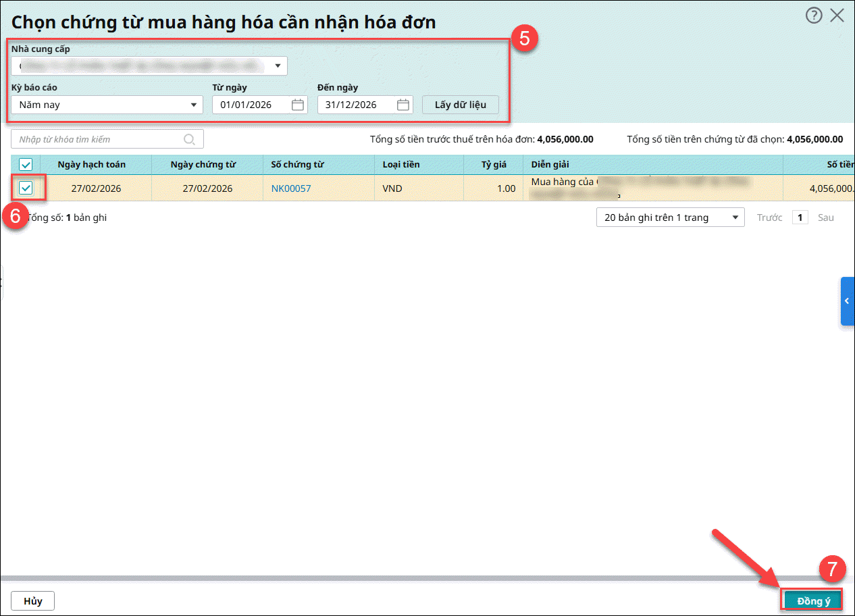Open voucher link NK00057
855x616 pixels.
[291, 188]
